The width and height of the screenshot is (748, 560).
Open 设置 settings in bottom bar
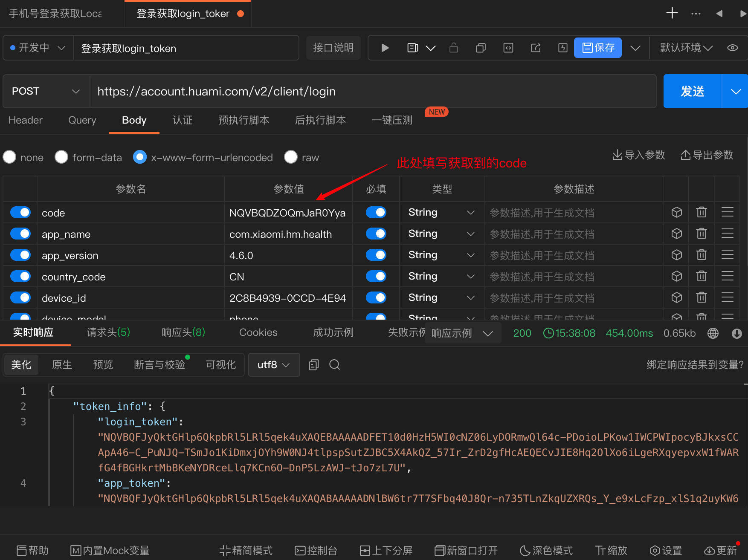click(x=666, y=551)
